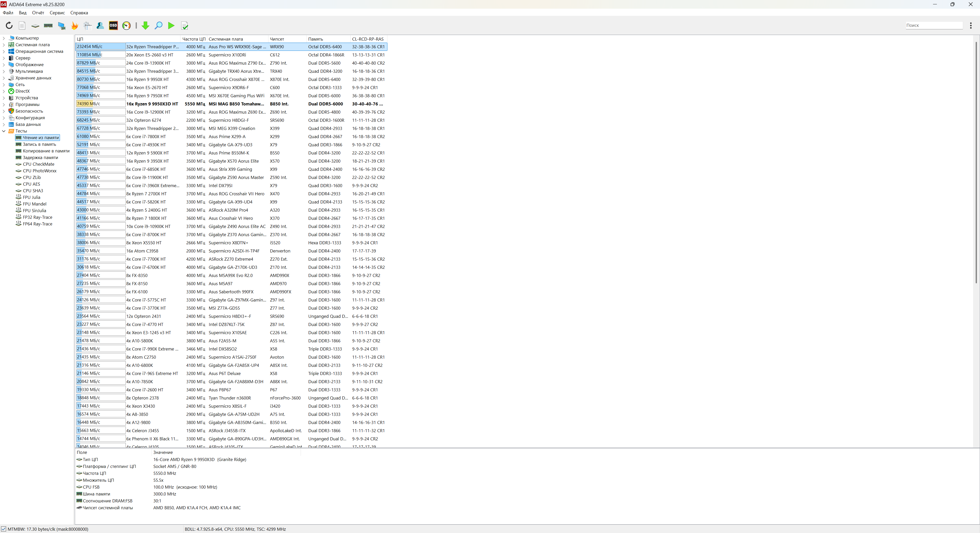Viewport: 980px width, 533px height.
Task: Toggle the status bar checkbox near MTMBW
Action: (3, 529)
